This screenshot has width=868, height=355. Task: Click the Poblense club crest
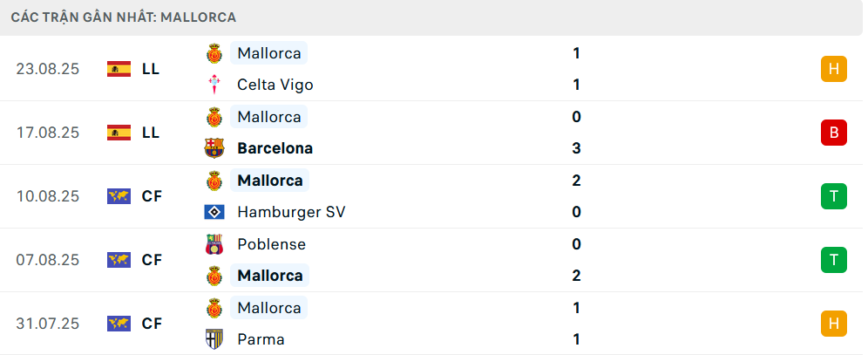click(214, 244)
